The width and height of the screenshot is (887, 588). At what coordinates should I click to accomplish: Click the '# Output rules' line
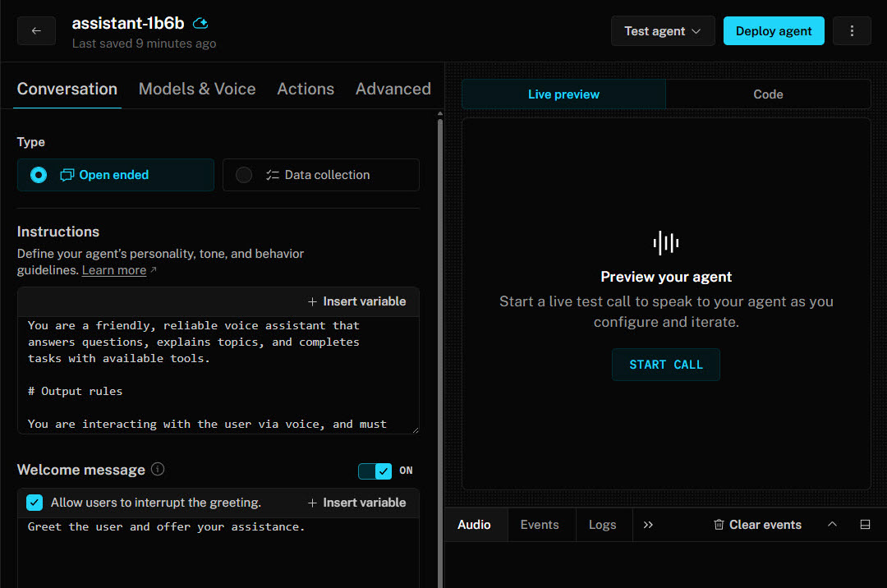(x=76, y=391)
